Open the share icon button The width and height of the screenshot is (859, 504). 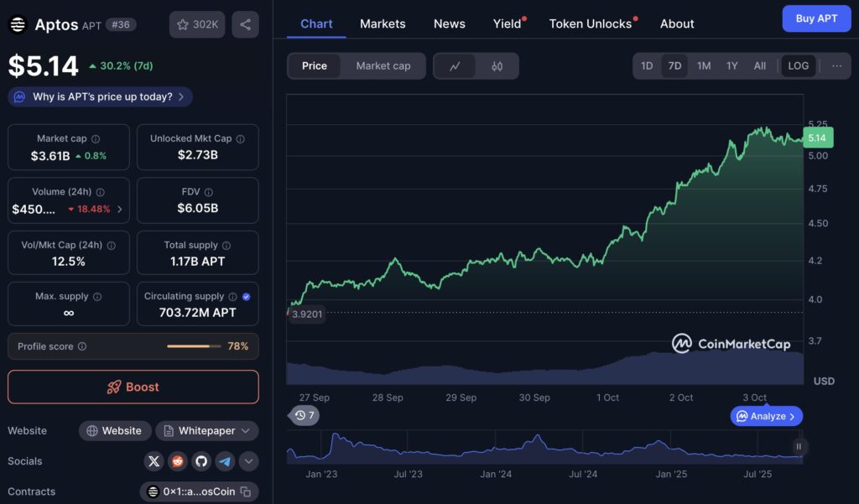point(246,24)
